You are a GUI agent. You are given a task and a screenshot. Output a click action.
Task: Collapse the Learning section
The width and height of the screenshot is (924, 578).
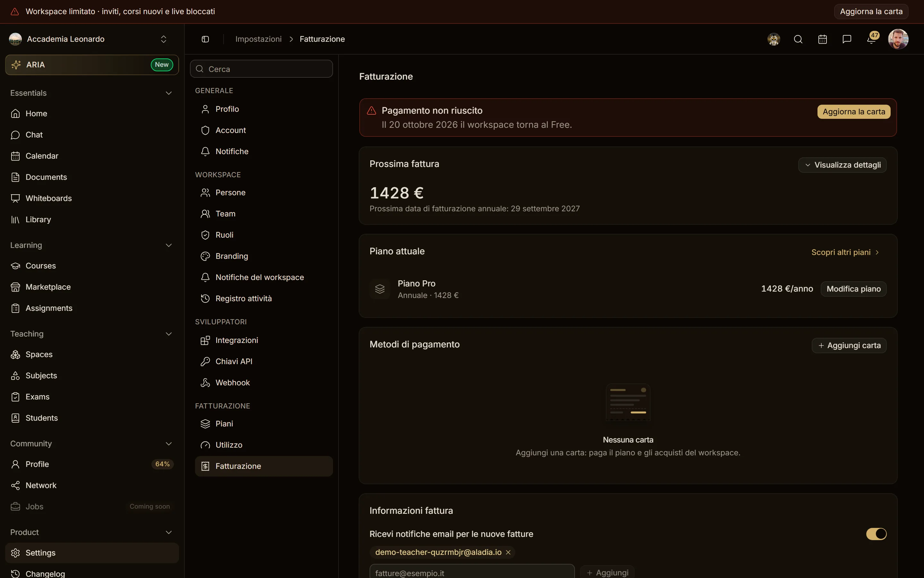point(169,245)
